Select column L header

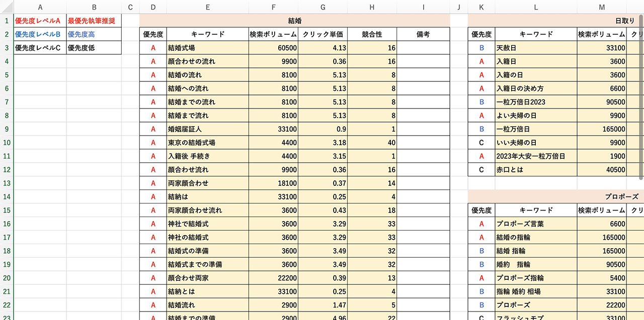click(536, 7)
